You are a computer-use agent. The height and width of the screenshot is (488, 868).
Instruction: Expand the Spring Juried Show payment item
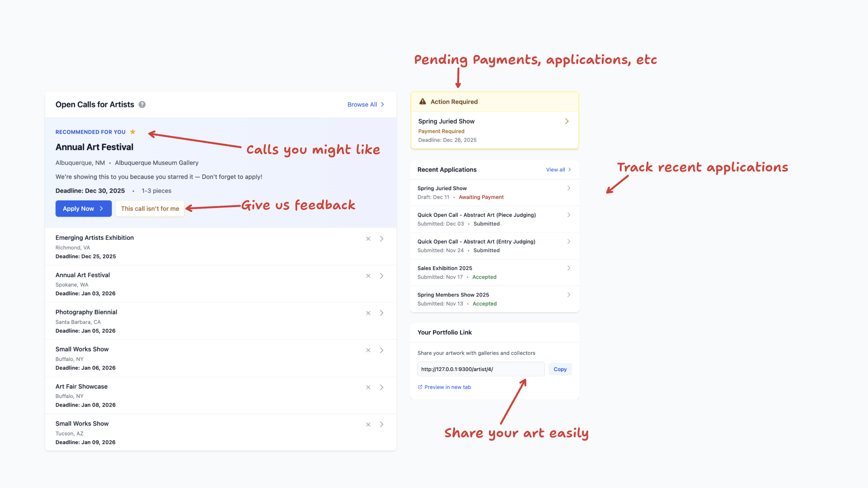pyautogui.click(x=567, y=121)
